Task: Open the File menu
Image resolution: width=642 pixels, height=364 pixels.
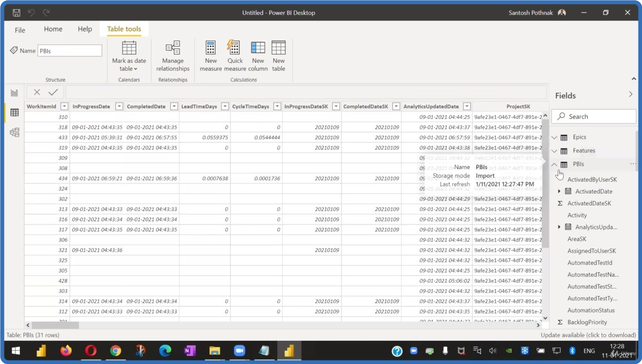Action: point(20,30)
